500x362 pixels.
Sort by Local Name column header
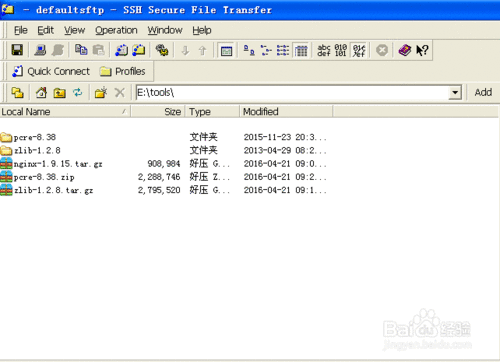(65, 112)
